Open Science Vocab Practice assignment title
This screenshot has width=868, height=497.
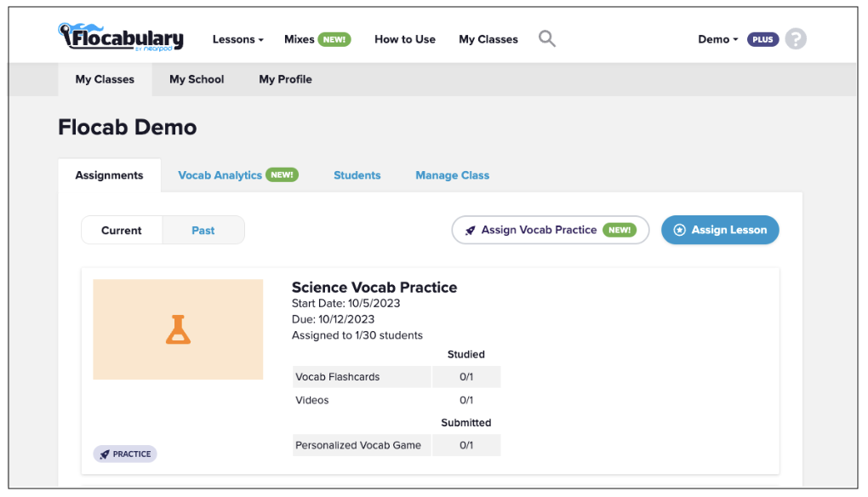374,288
